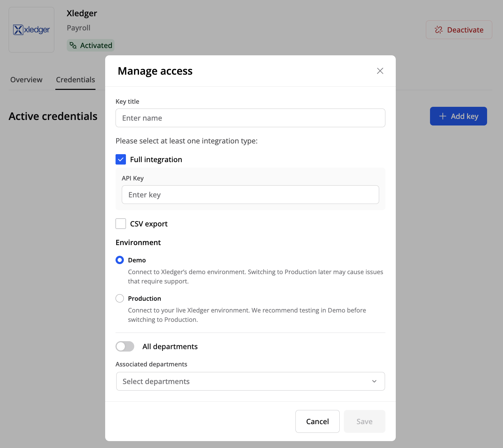503x448 pixels.
Task: Click the Cancel button
Action: [x=318, y=421]
